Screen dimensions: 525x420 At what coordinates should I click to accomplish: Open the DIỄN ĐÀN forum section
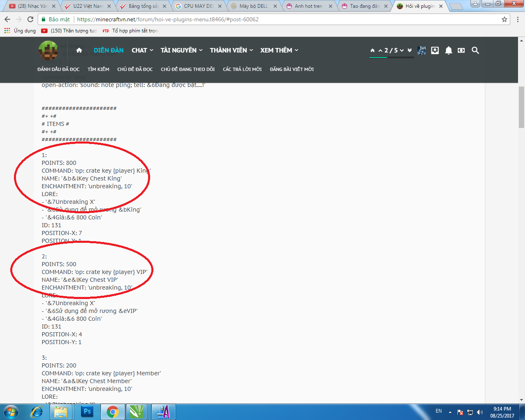[109, 50]
